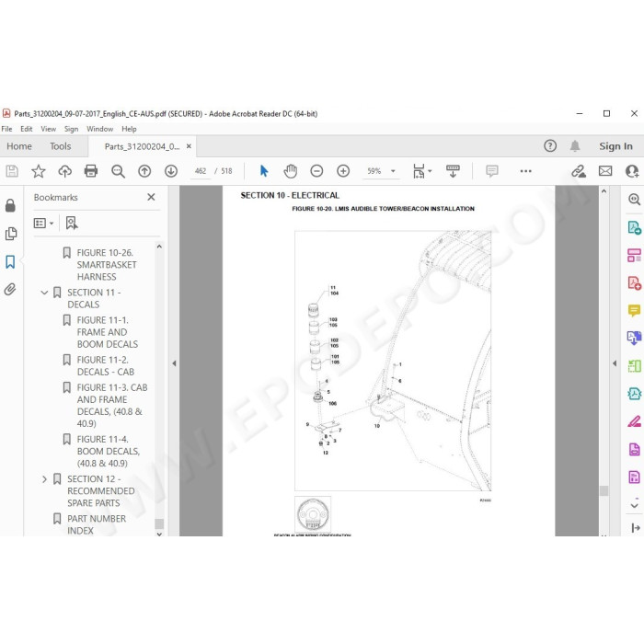
Task: Click the scrolling mode keyboard icon
Action: click(x=453, y=171)
